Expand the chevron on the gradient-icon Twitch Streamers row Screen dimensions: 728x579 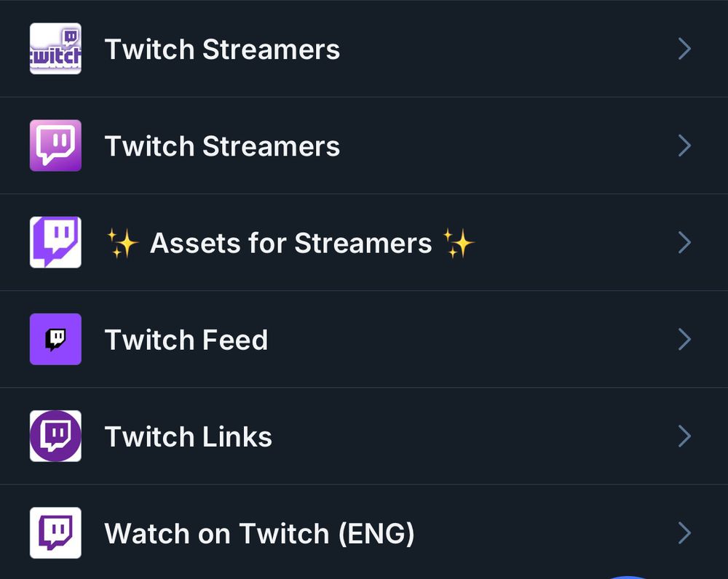684,145
